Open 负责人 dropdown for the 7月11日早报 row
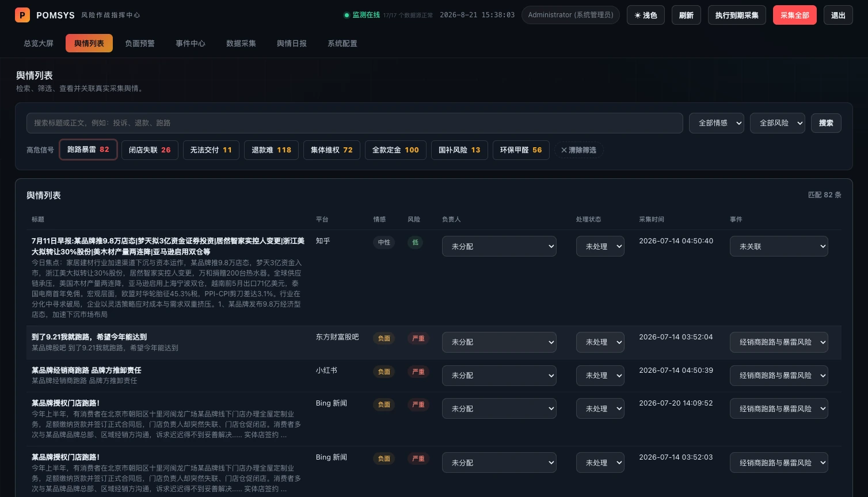The height and width of the screenshot is (497, 868). tap(499, 246)
